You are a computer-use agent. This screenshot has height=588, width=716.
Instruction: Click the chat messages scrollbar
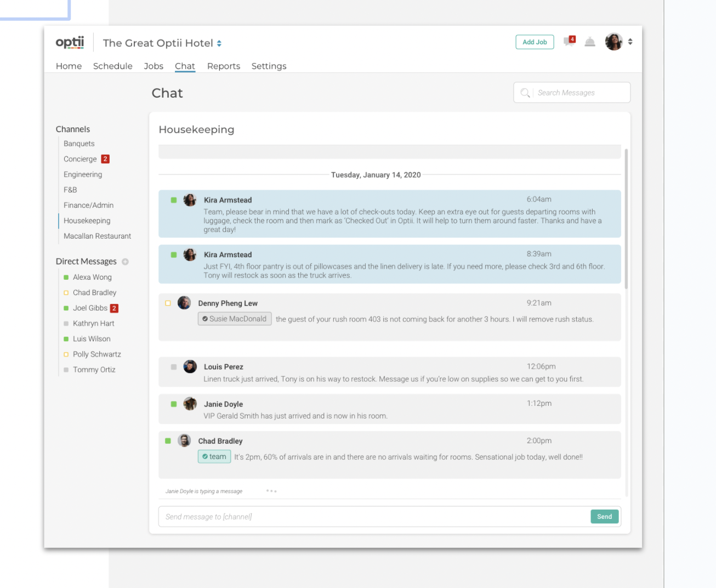coord(626,218)
